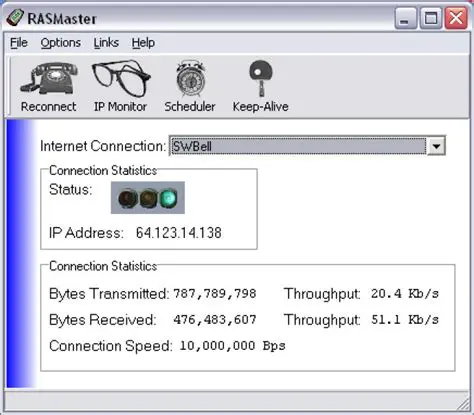
Task: Open the File menu
Action: tap(19, 43)
